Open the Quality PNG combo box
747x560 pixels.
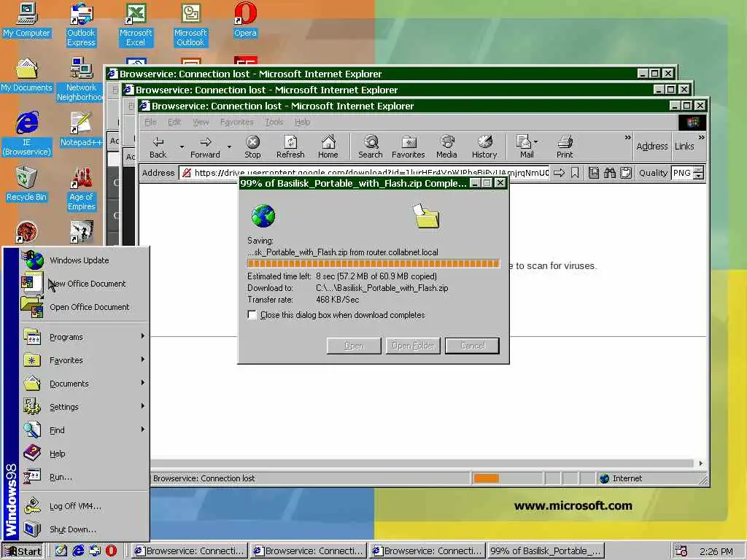coord(687,173)
